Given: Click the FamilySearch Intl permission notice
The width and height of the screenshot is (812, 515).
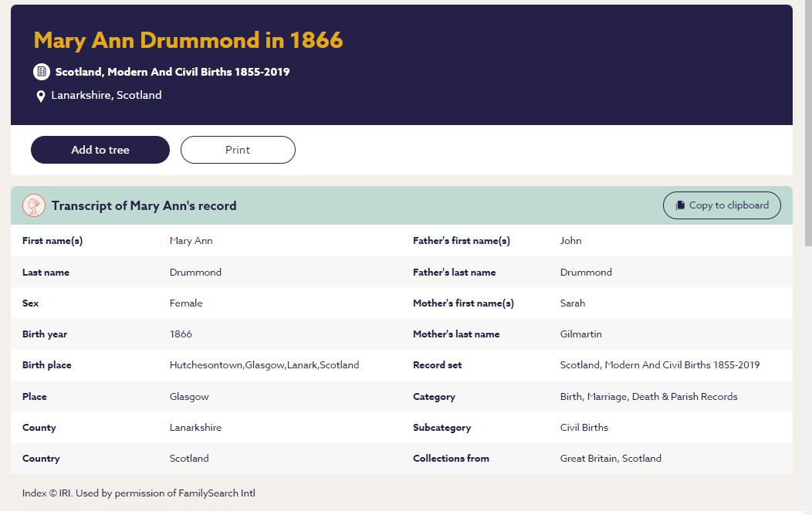Looking at the screenshot, I should (139, 493).
